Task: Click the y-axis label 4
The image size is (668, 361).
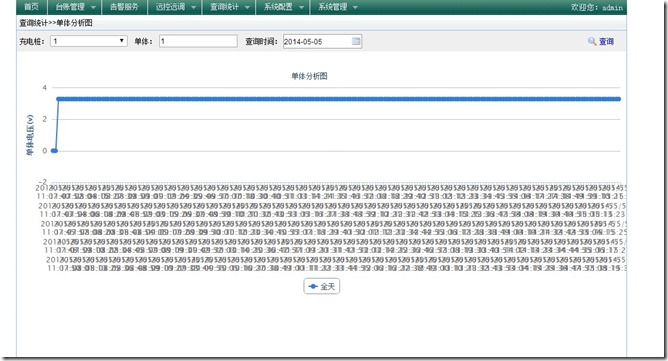Action: [x=44, y=88]
